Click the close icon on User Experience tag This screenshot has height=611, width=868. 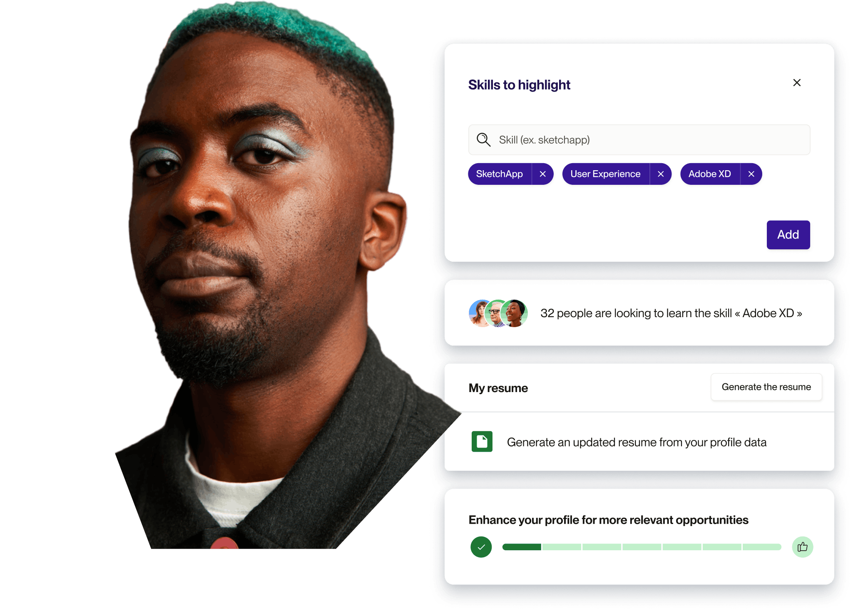(x=662, y=174)
